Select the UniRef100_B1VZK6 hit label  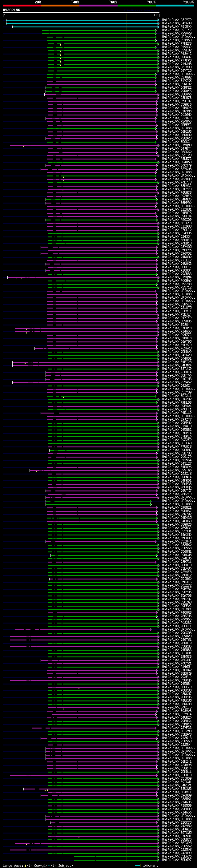point(177,81)
